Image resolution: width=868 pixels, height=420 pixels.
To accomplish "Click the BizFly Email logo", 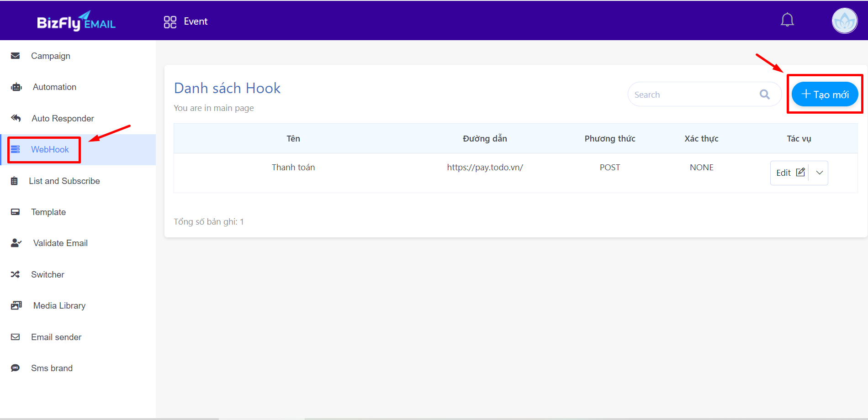I will 76,21.
